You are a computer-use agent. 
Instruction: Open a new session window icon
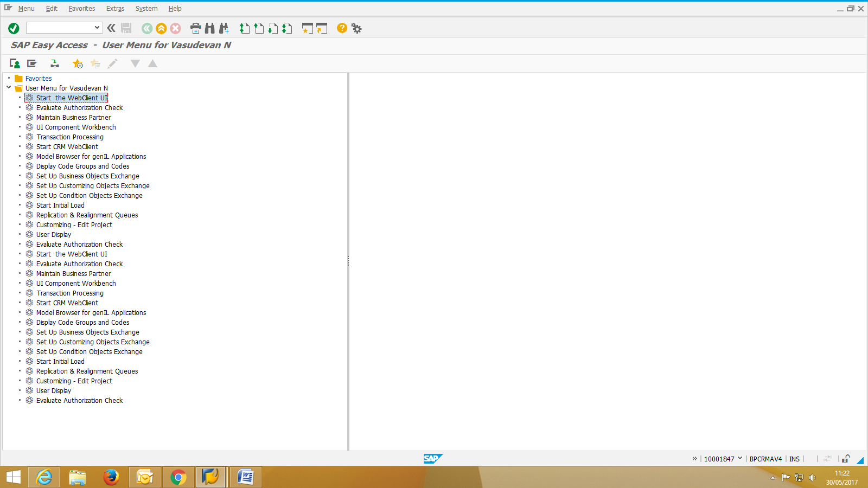308,28
